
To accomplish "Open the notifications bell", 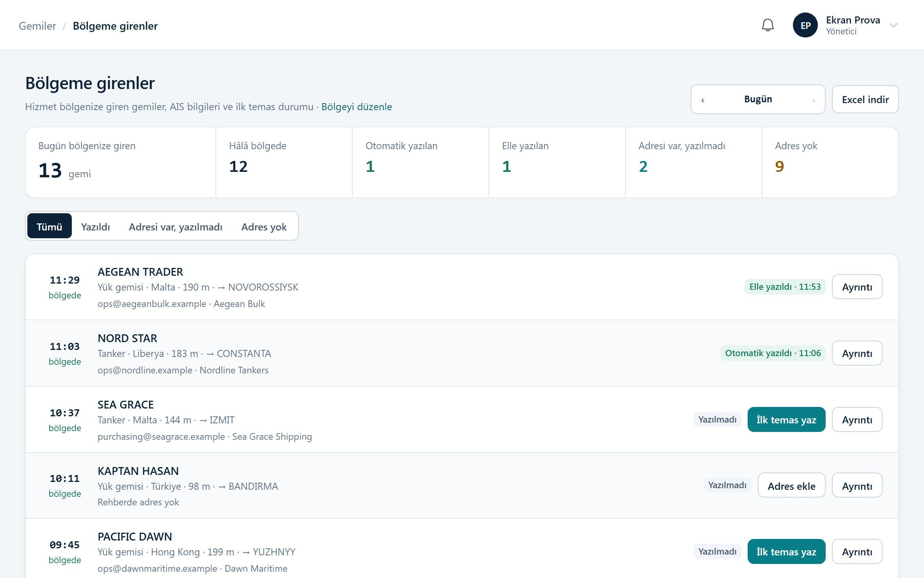I will (768, 25).
